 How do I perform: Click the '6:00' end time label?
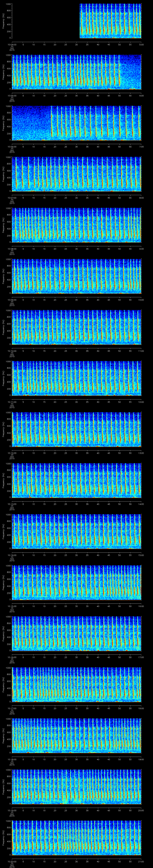(141, 96)
